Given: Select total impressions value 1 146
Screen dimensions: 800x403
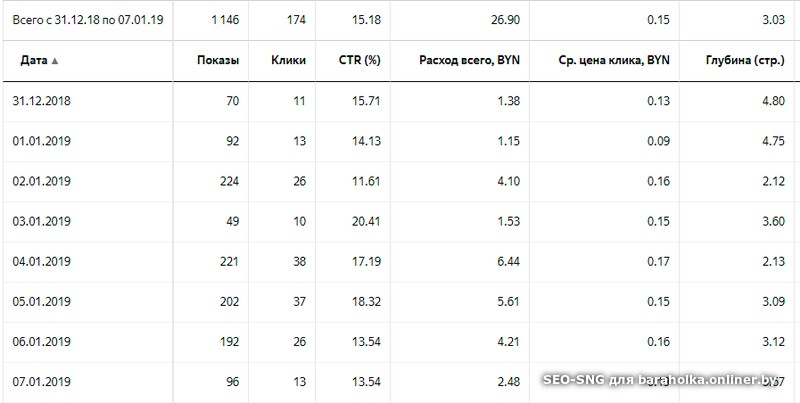Looking at the screenshot, I should (226, 18).
